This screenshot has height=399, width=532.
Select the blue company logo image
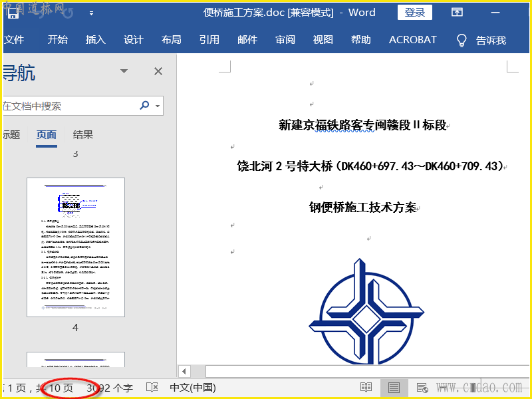[366, 311]
